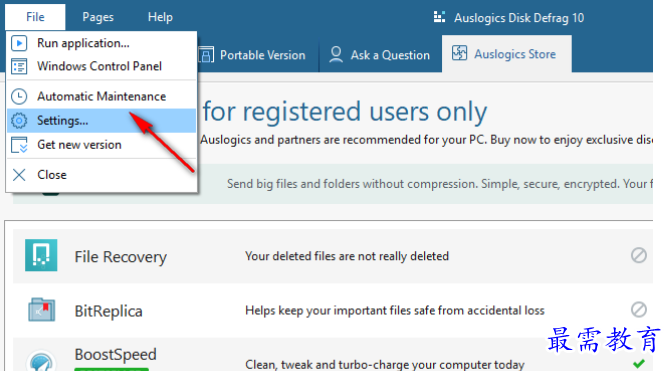This screenshot has height=371, width=669.
Task: Click the Run application play icon
Action: 19,43
